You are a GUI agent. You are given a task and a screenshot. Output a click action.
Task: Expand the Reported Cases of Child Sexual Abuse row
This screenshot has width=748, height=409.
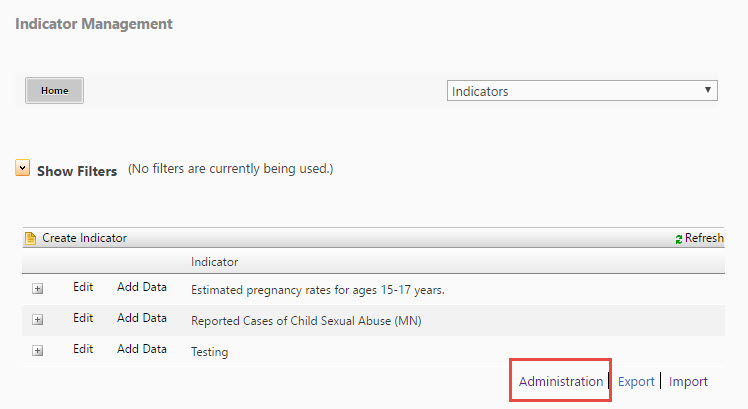click(x=38, y=320)
